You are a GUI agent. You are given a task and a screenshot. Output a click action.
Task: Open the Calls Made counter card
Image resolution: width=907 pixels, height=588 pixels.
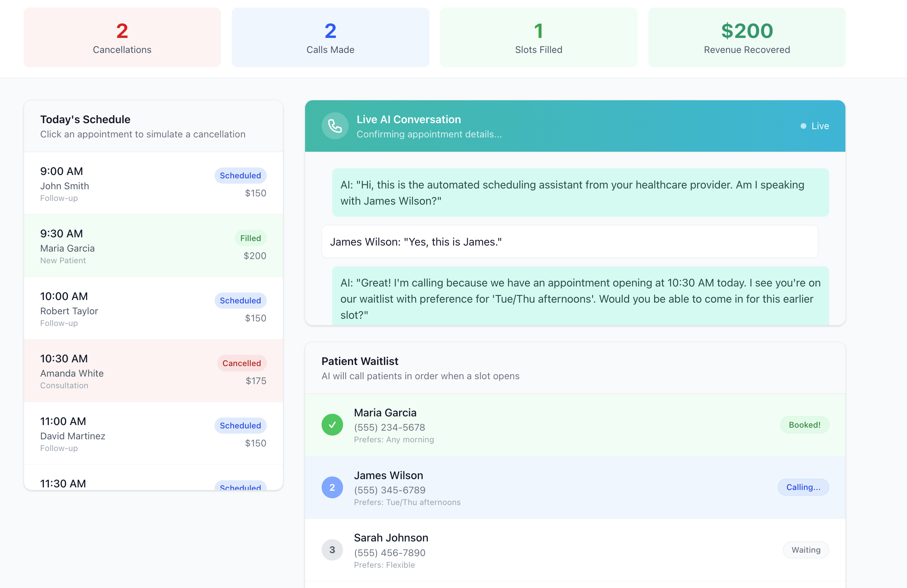point(330,37)
